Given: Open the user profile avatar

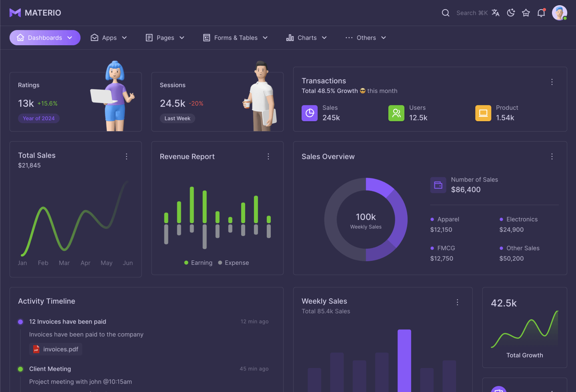Looking at the screenshot, I should (x=560, y=13).
